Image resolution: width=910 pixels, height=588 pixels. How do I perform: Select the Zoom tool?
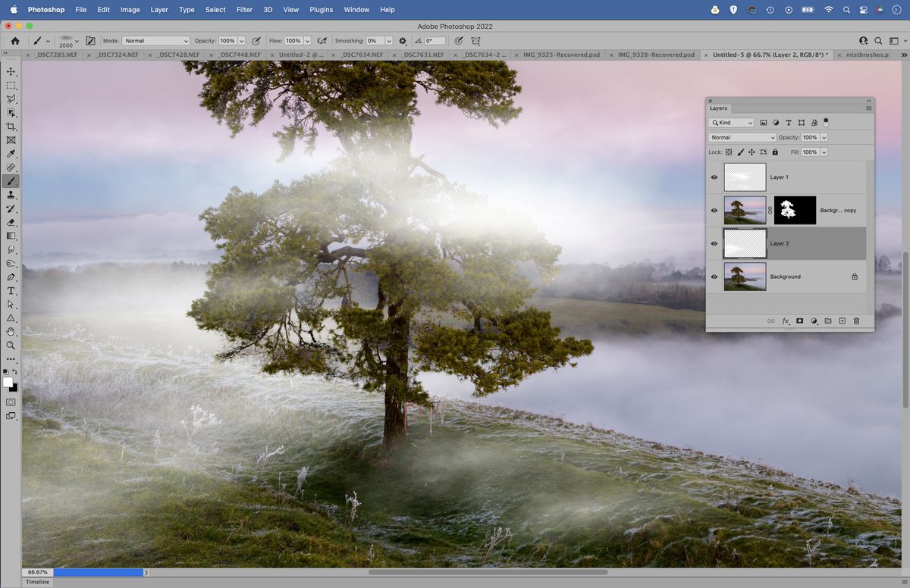coord(11,346)
